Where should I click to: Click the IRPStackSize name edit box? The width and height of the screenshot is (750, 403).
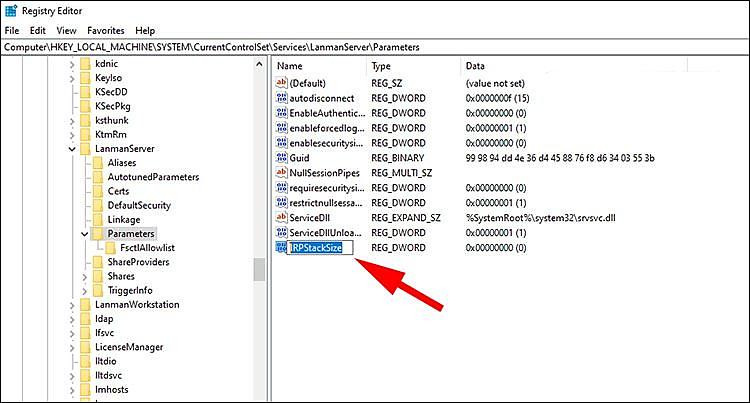point(320,247)
